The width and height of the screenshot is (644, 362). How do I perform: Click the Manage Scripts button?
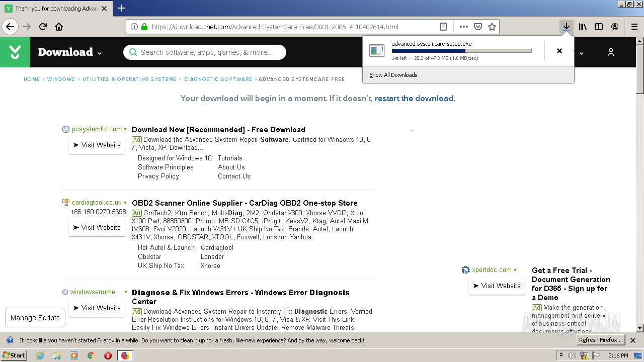[x=35, y=318]
